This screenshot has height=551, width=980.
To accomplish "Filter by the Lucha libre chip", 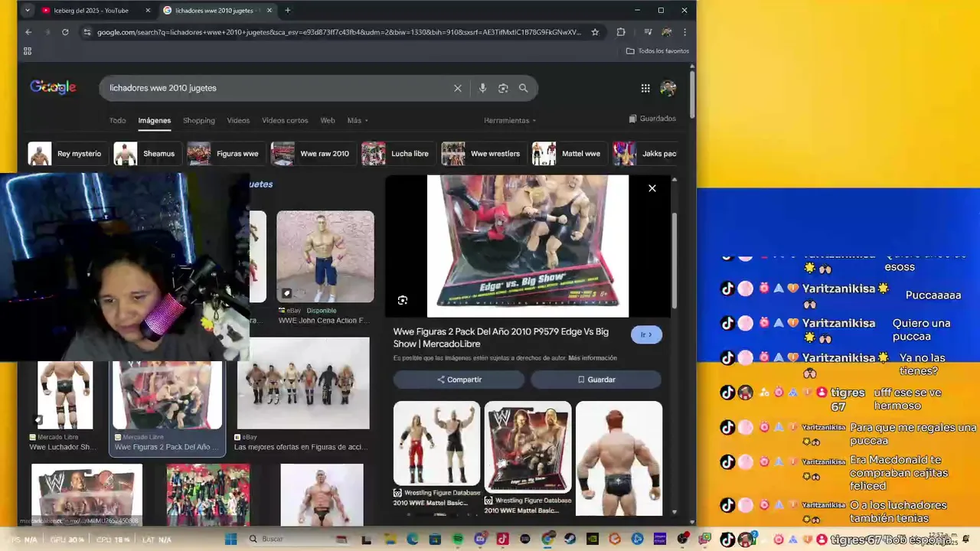I will 398,154.
